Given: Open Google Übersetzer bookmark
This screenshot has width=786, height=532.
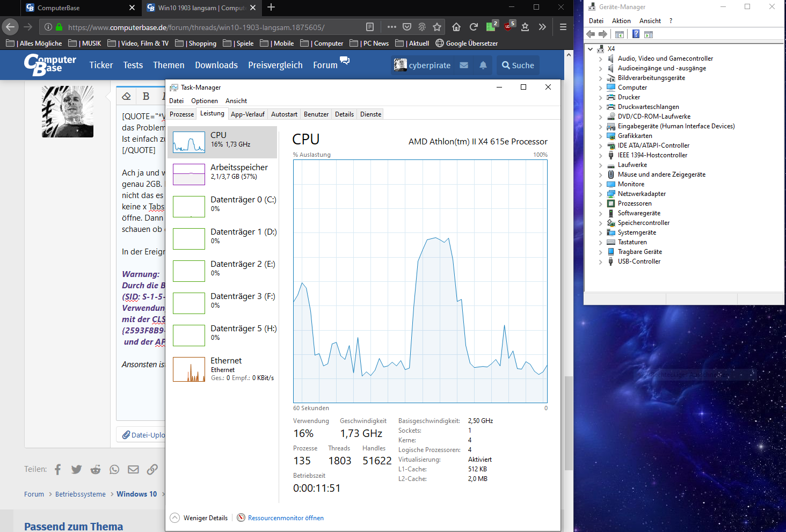Looking at the screenshot, I should [467, 43].
